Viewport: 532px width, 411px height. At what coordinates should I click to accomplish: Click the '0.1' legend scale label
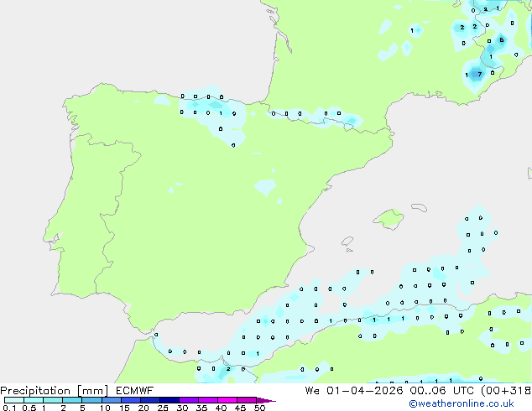(x=9, y=408)
